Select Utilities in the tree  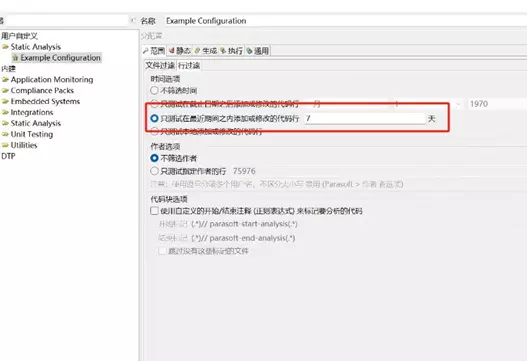[x=24, y=145]
